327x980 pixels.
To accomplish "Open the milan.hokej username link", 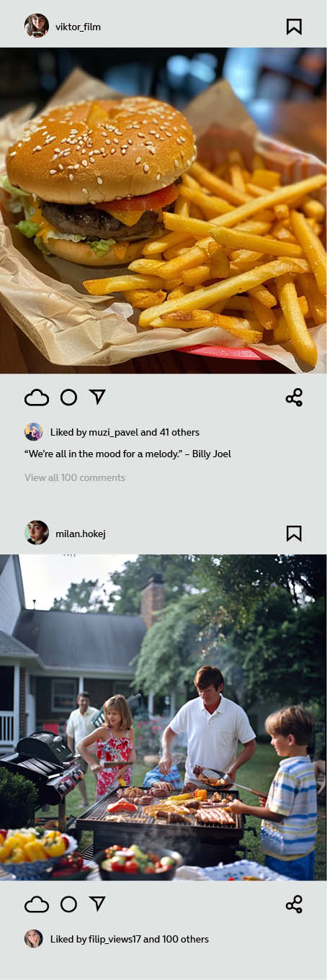I will 81,534.
